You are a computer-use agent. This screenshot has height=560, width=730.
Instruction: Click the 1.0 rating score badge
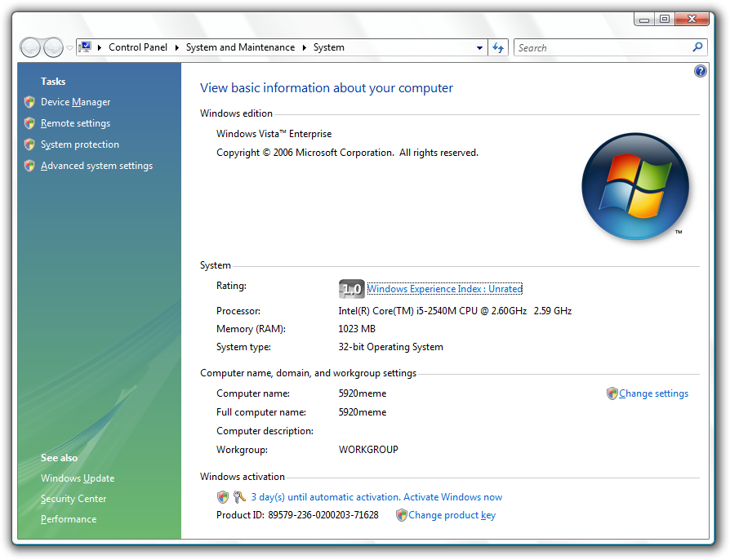coord(351,289)
